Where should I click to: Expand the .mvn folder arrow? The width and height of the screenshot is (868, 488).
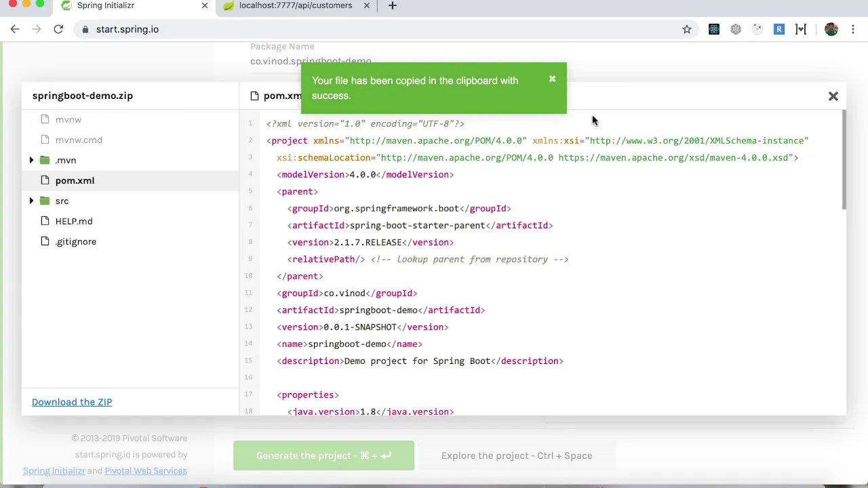click(31, 160)
